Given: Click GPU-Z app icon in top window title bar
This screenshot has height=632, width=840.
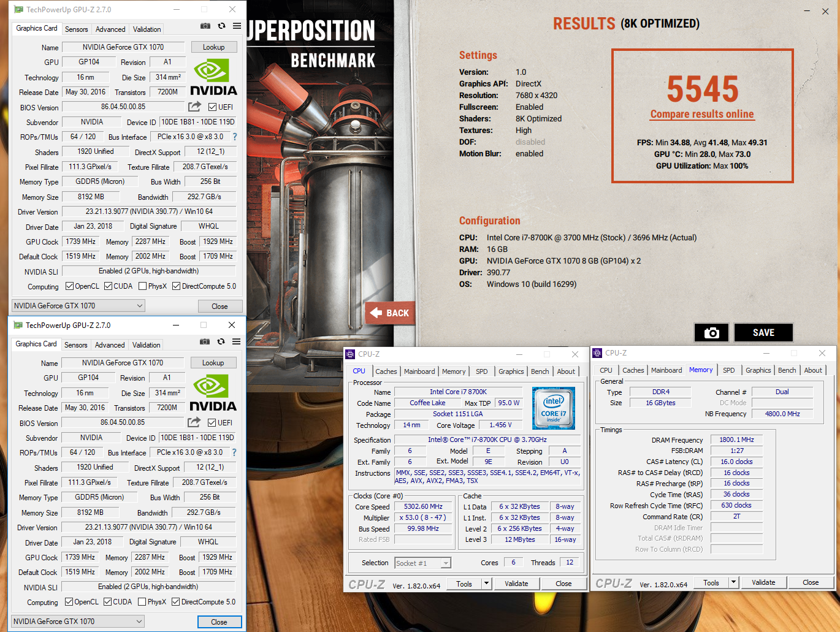Looking at the screenshot, I should [x=18, y=10].
